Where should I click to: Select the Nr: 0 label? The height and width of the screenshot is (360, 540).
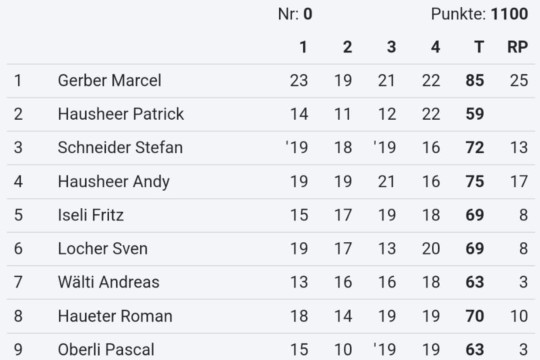click(x=295, y=14)
